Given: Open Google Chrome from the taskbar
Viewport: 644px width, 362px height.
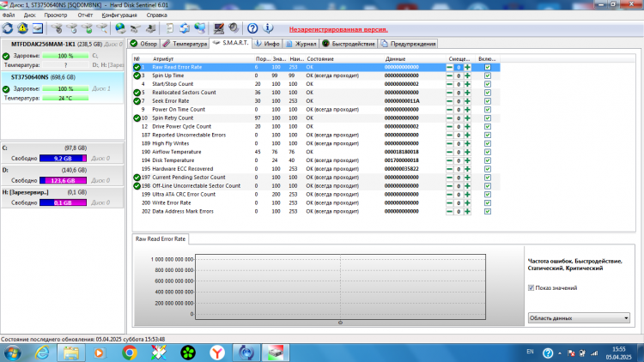Looking at the screenshot, I should (x=130, y=353).
